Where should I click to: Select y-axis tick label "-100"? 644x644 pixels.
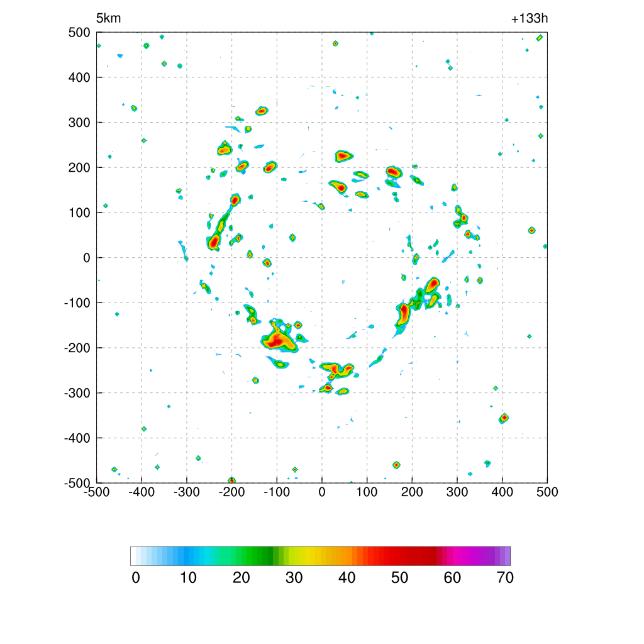click(77, 303)
